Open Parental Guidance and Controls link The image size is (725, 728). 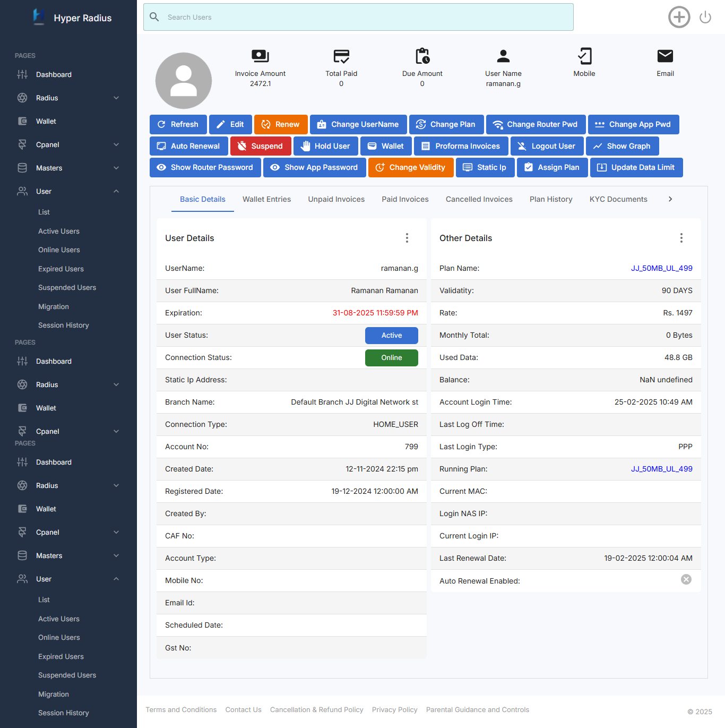pyautogui.click(x=478, y=710)
